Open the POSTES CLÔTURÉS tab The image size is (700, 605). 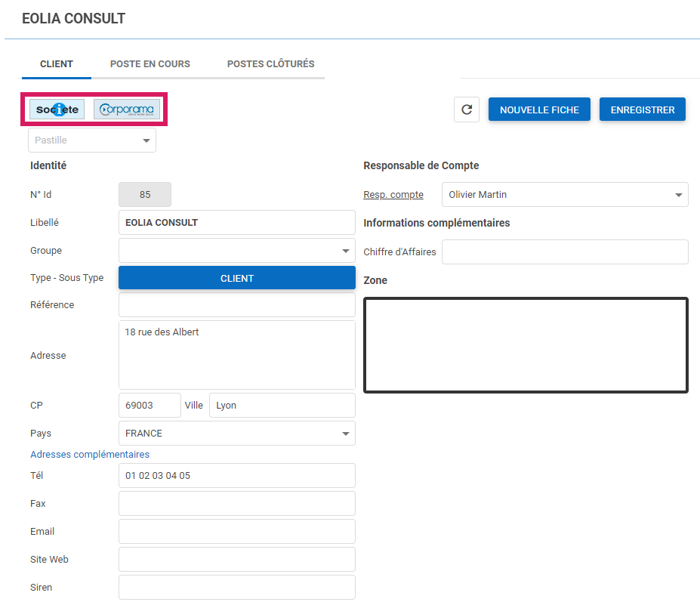point(270,64)
